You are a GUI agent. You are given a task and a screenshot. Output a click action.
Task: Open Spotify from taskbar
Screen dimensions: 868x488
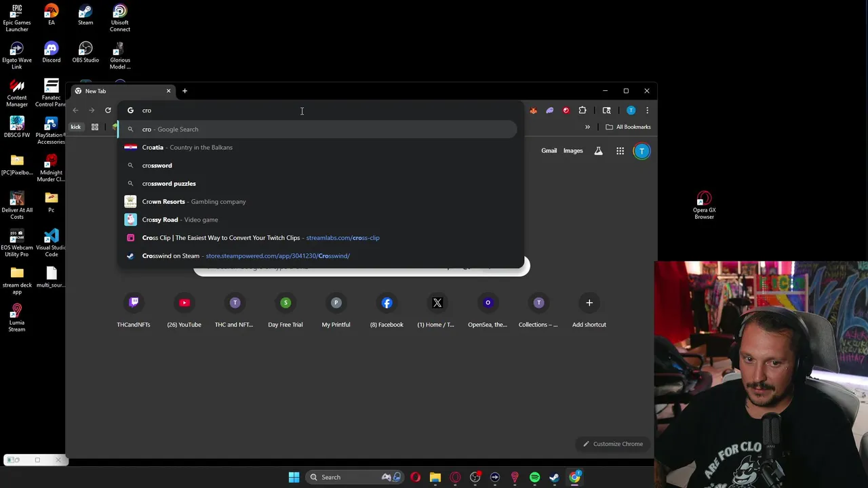(x=534, y=477)
